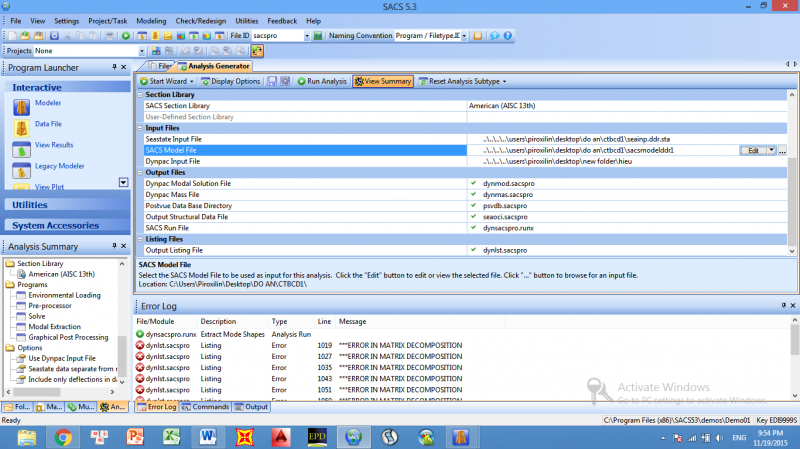This screenshot has height=449, width=800.
Task: Open the Projects dropdown list
Action: (x=142, y=51)
